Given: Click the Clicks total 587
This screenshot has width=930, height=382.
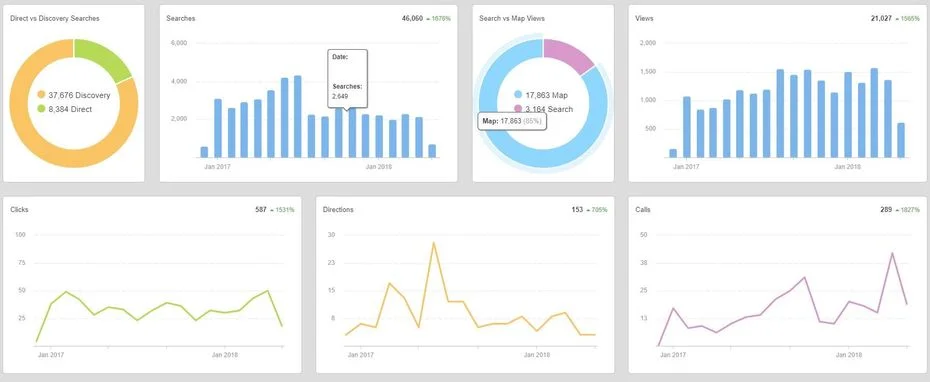Looking at the screenshot, I should point(261,209).
